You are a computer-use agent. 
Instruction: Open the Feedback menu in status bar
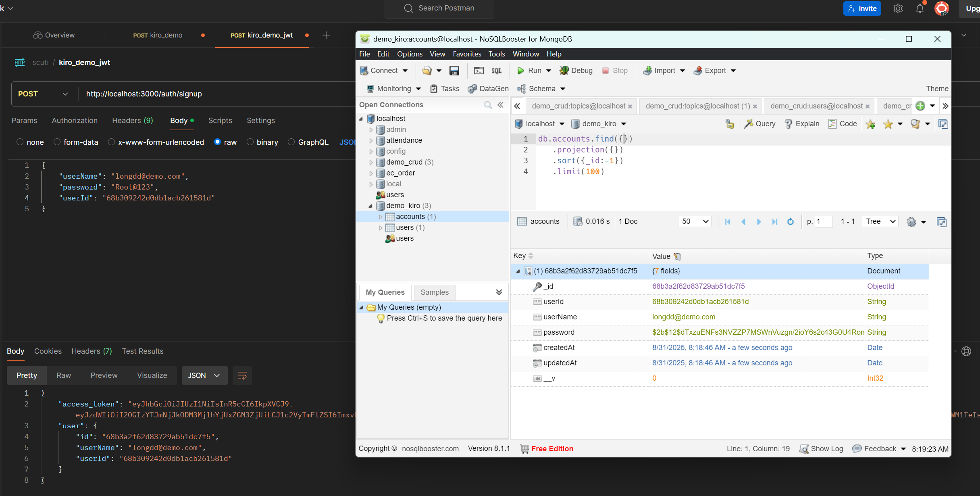(879, 449)
